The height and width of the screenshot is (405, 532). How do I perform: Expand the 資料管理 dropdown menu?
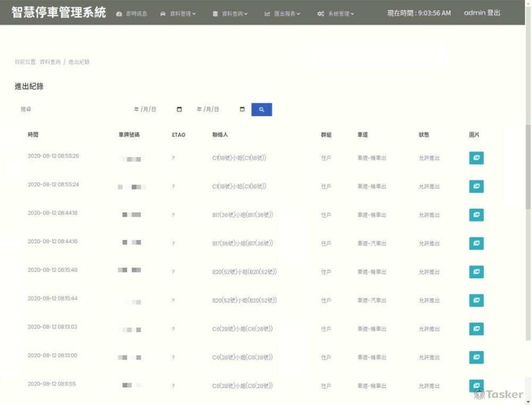[178, 14]
